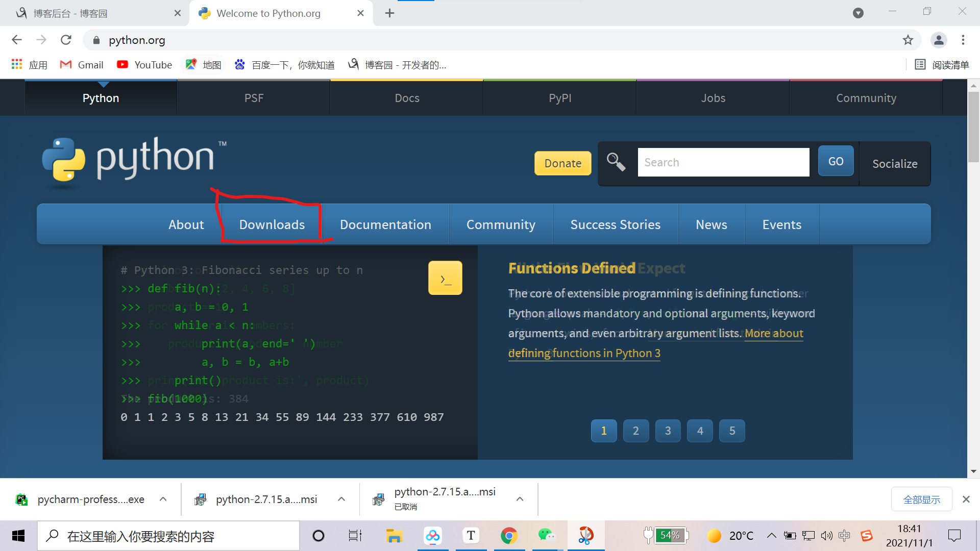Show hidden system tray icons
Viewport: 980px width, 551px height.
coord(771,536)
